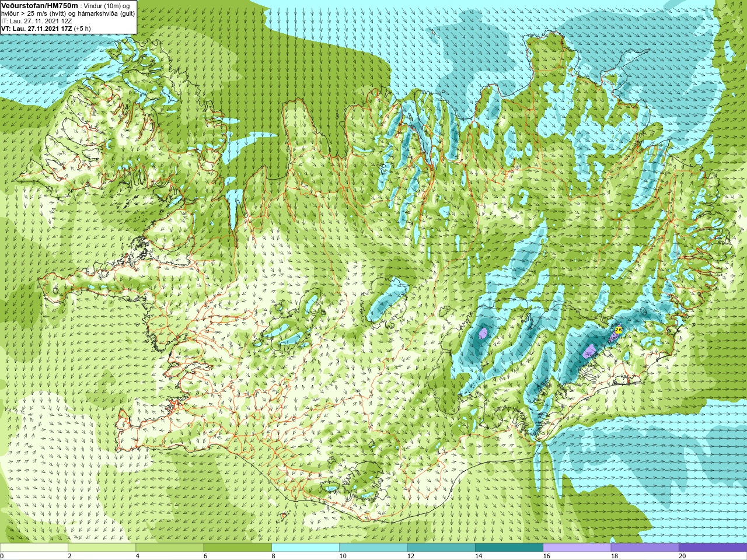
Task: Click the legend value 2
Action: [x=69, y=556]
